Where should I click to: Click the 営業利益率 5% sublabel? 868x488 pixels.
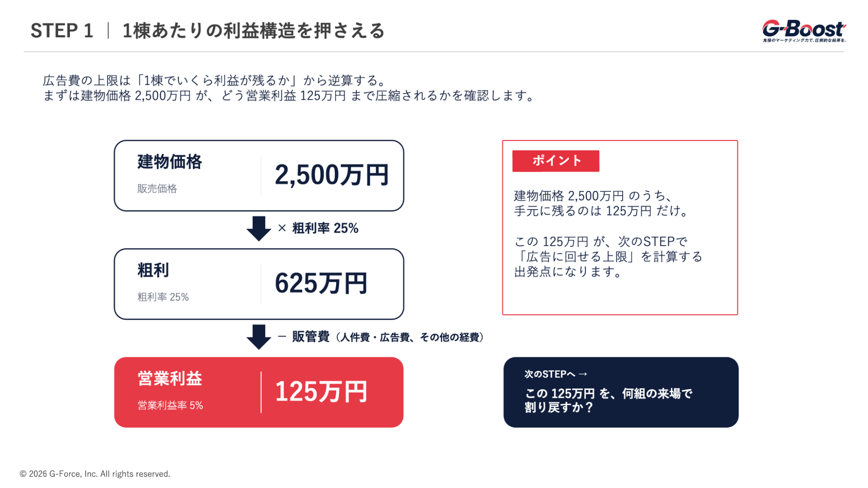[170, 406]
